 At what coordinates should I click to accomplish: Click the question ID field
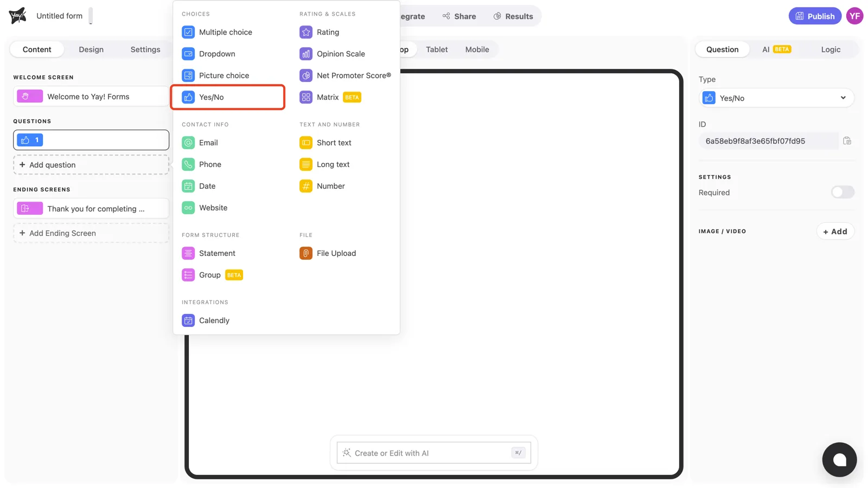[x=768, y=141]
